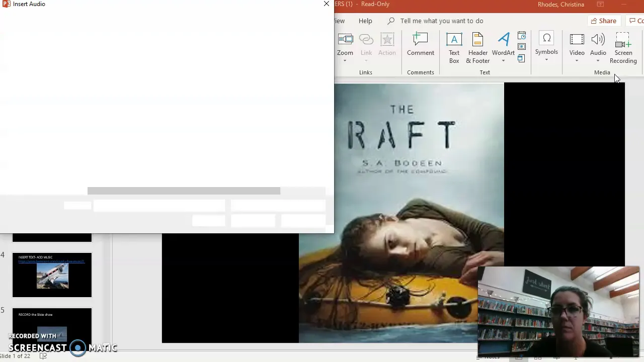Expand the Audio dropdown arrow
The image size is (644, 362).
[x=598, y=61]
